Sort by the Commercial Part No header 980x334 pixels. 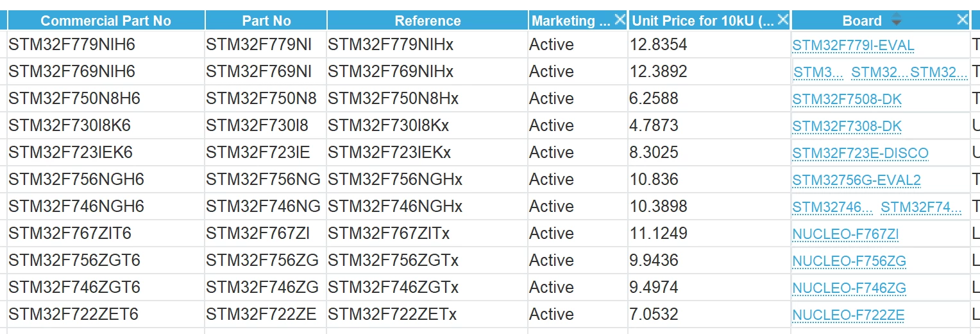pyautogui.click(x=106, y=21)
